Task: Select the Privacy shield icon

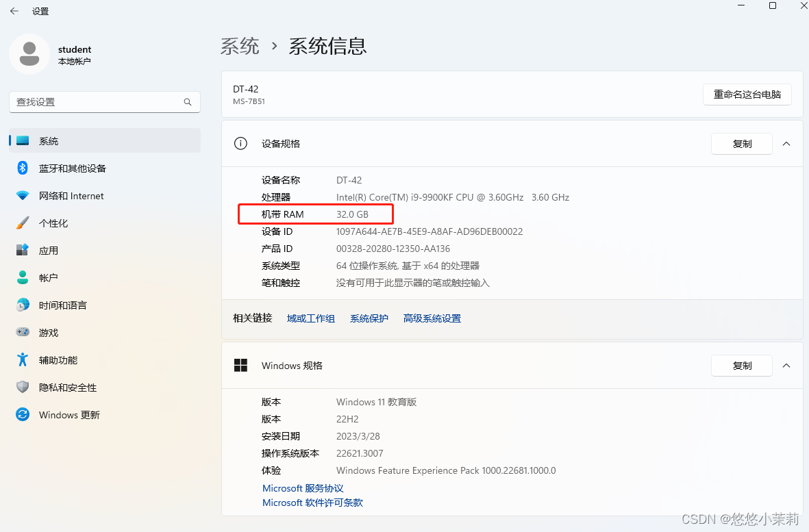Action: [23, 387]
